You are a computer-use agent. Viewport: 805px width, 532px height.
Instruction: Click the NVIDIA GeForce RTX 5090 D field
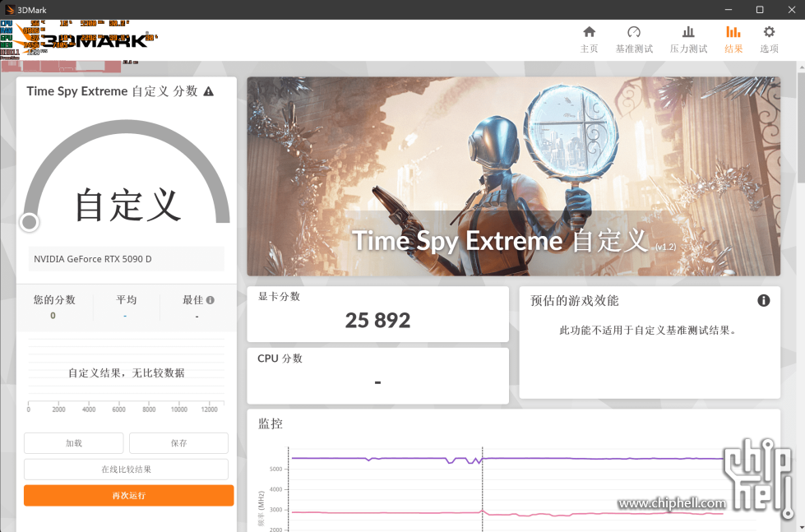pyautogui.click(x=127, y=259)
